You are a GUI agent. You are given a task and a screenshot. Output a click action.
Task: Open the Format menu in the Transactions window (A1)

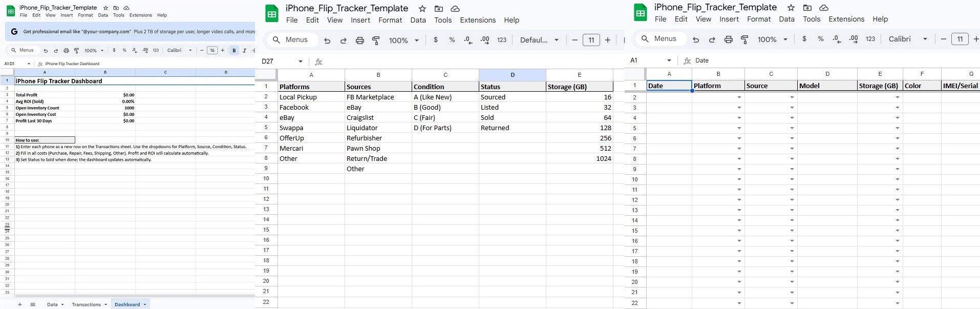(759, 19)
